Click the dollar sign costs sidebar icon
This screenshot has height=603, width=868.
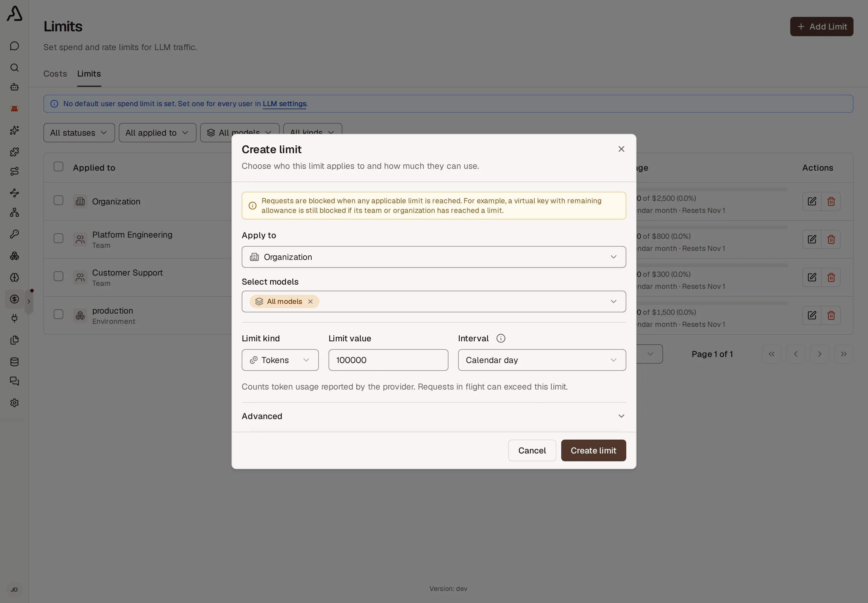14,299
